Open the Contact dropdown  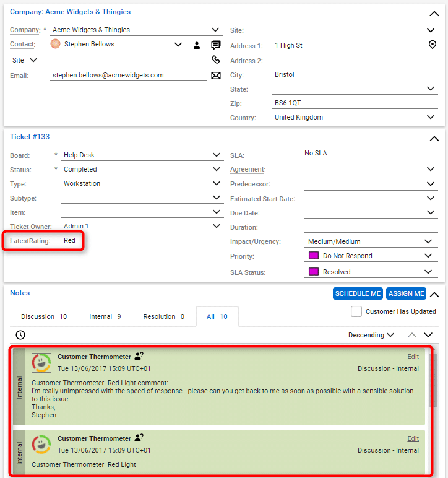point(178,45)
